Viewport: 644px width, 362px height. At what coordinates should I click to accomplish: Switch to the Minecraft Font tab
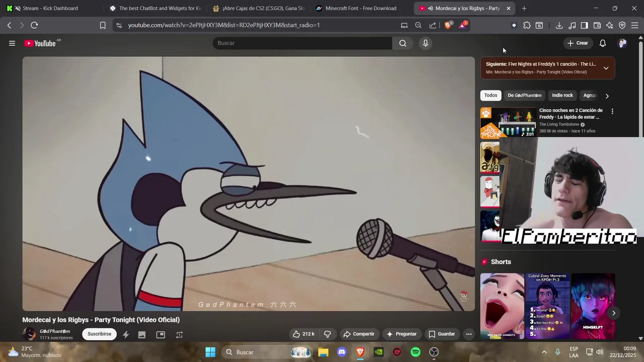coord(361,9)
